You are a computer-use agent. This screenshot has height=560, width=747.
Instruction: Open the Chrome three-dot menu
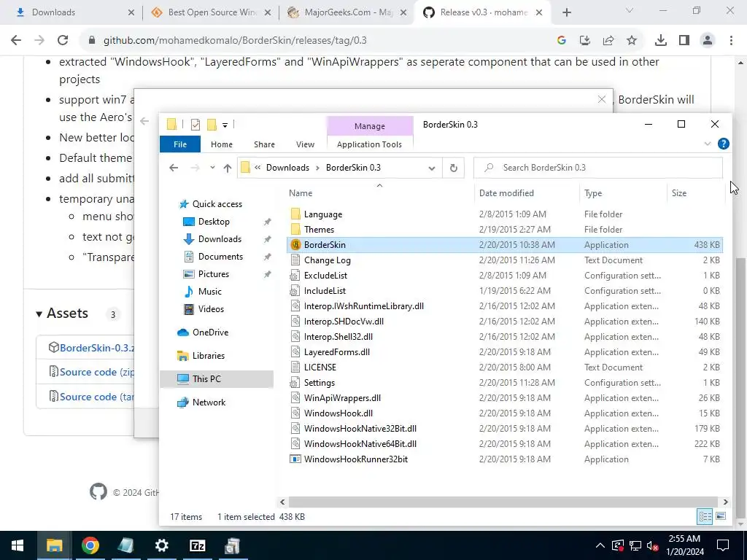pos(731,41)
